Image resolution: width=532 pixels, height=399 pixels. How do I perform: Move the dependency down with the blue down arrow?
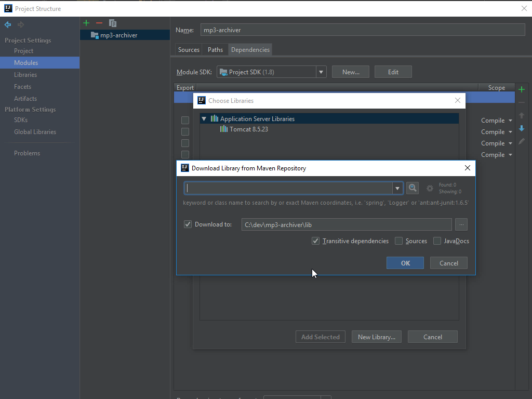point(522,128)
